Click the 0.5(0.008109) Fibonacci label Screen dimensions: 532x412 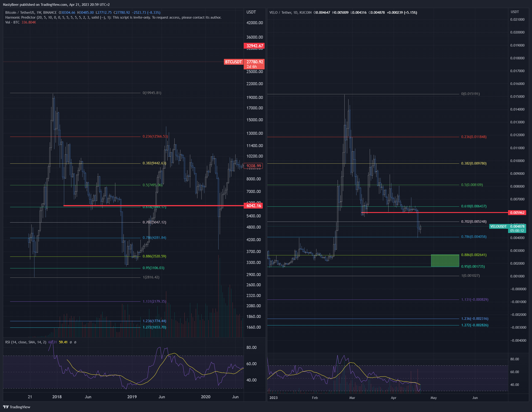tap(472, 185)
